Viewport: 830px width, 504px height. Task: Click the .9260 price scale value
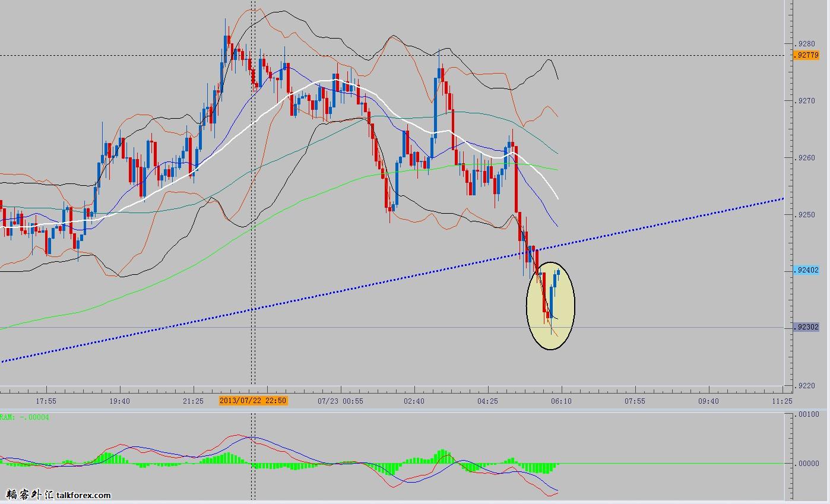point(806,158)
